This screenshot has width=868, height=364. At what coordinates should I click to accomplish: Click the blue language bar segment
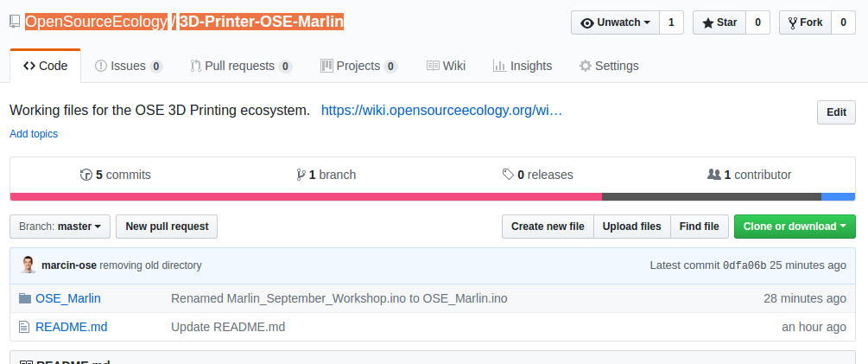point(838,196)
